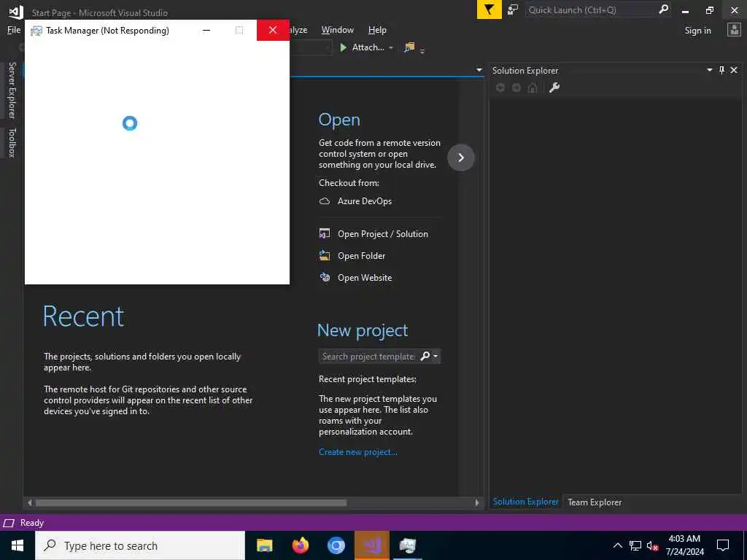
Task: Click the Open Website link
Action: (x=365, y=278)
